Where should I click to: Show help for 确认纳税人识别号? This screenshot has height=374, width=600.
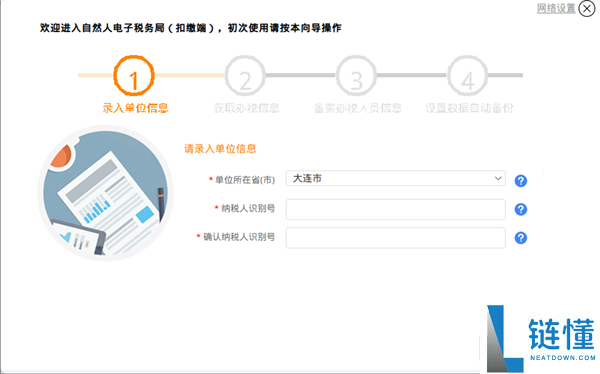click(520, 238)
